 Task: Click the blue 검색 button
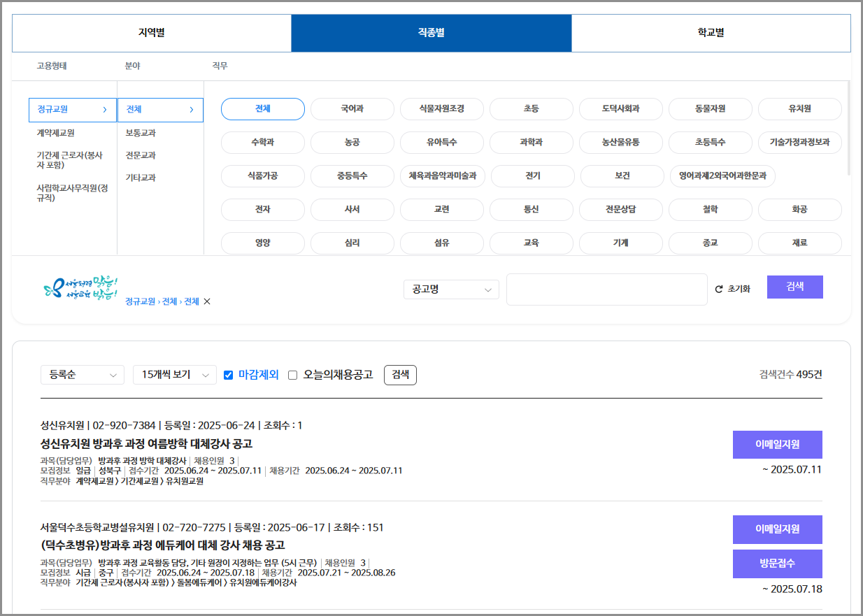(795, 287)
